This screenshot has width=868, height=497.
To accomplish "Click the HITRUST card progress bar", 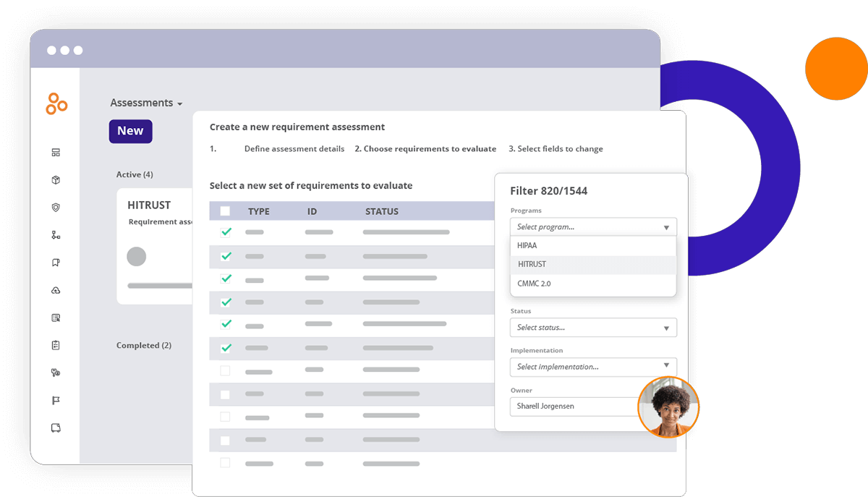I will coord(161,286).
